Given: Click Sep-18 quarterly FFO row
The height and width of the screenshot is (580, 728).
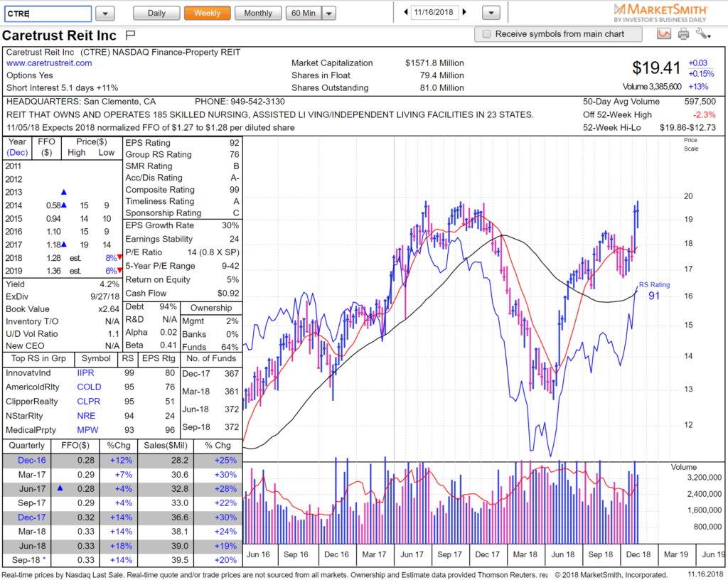Looking at the screenshot, I should click(x=122, y=560).
